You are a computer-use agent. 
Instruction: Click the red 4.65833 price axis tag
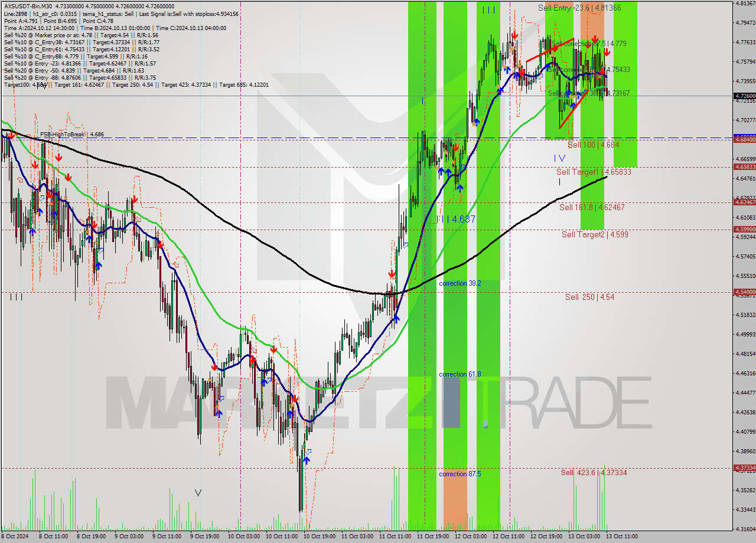(744, 166)
